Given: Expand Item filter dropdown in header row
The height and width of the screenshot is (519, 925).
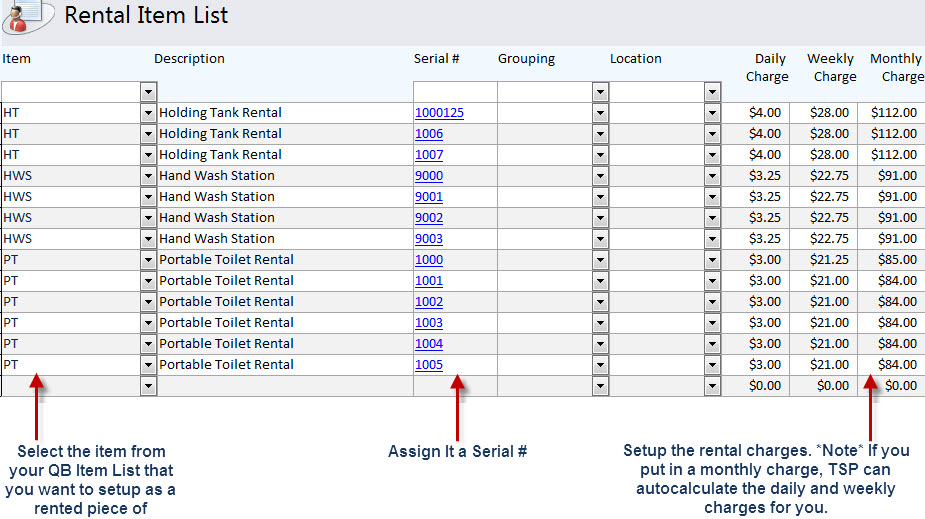Looking at the screenshot, I should (x=148, y=92).
